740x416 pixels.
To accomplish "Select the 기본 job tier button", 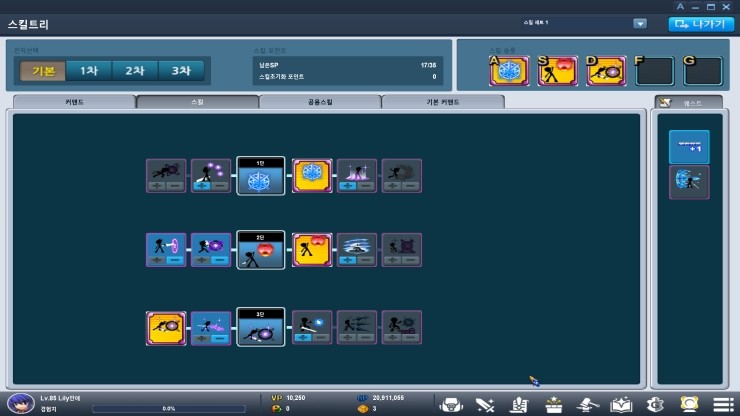I will 43,71.
